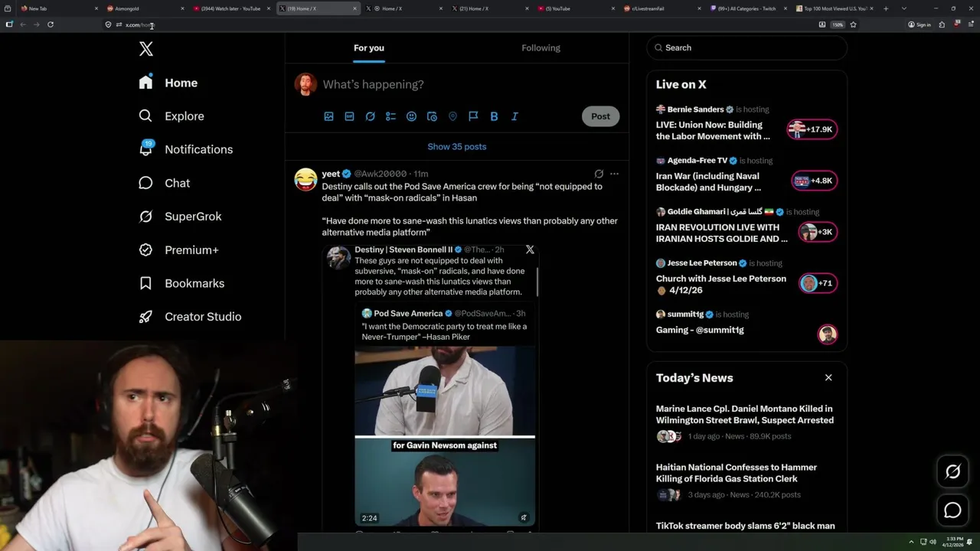The image size is (980, 551).
Task: Click the flag icon in composer
Action: [x=473, y=116]
